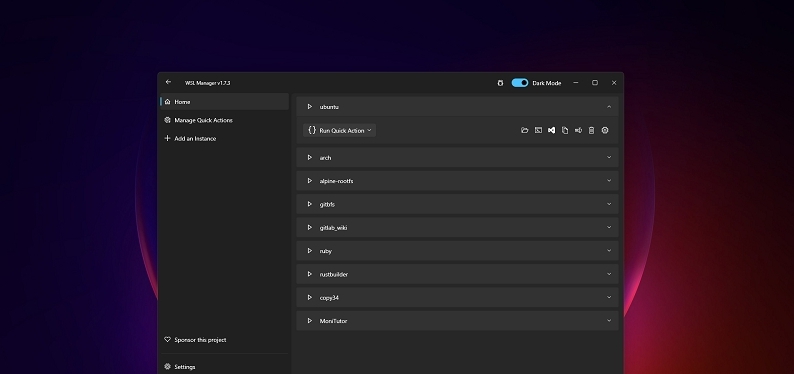Click the alpine-rootfs instance name
The image size is (794, 374).
coord(336,181)
